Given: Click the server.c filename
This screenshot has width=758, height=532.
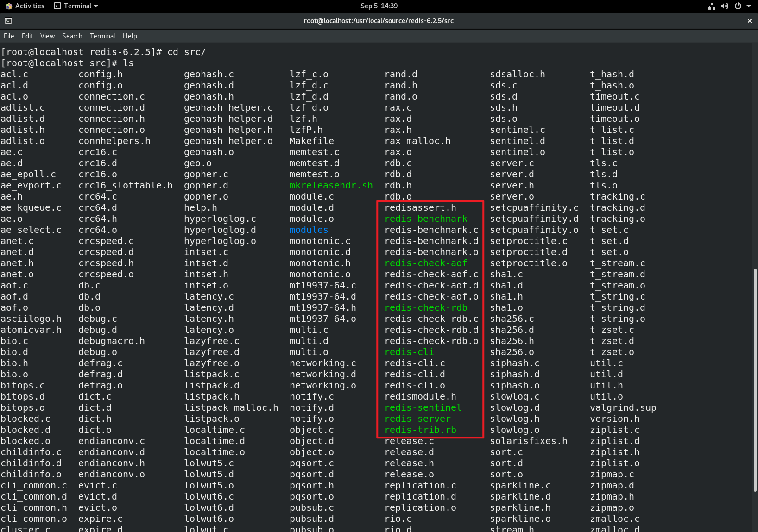Looking at the screenshot, I should point(512,163).
